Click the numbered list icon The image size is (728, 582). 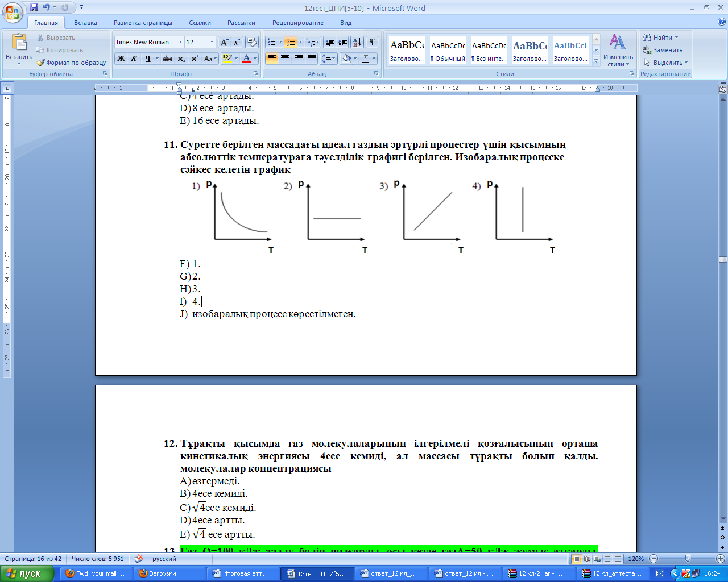[291, 42]
